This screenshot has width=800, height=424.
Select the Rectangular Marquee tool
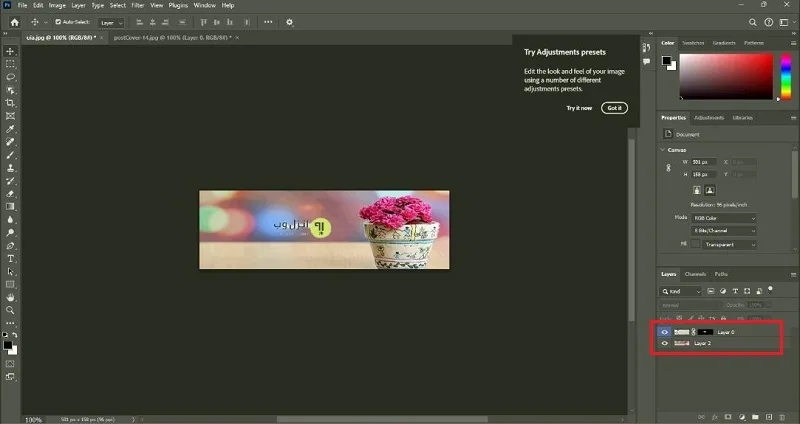10,64
